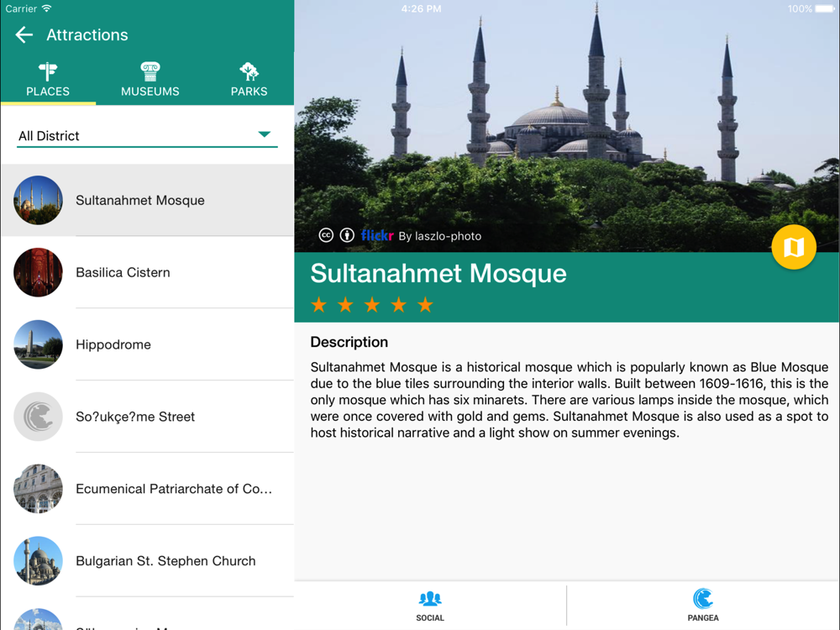Tap the Carrier label in status bar
The image size is (840, 630).
[x=22, y=8]
